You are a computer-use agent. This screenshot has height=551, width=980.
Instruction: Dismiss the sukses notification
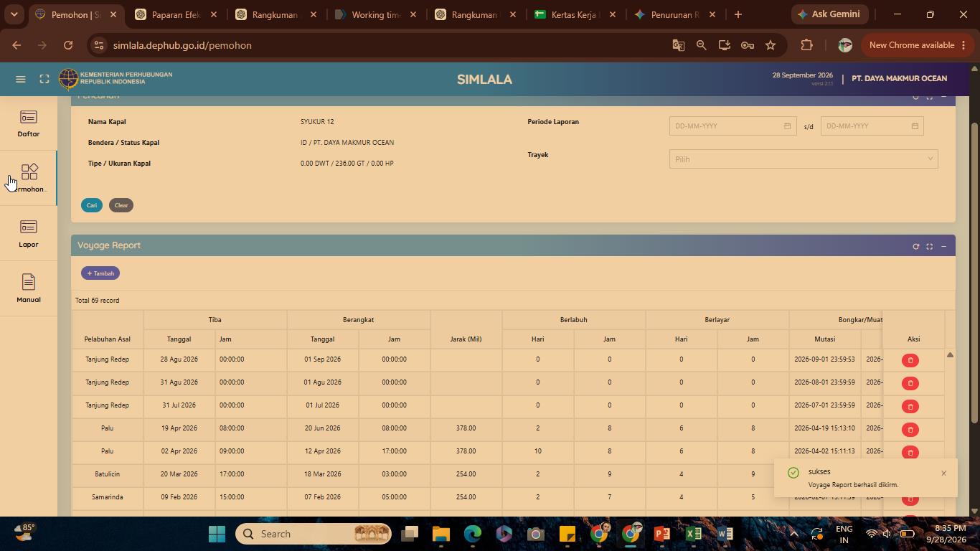(943, 473)
